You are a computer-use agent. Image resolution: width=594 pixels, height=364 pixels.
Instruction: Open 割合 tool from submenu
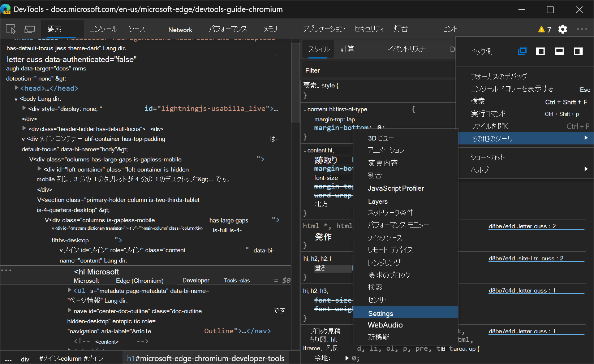[x=405, y=175]
